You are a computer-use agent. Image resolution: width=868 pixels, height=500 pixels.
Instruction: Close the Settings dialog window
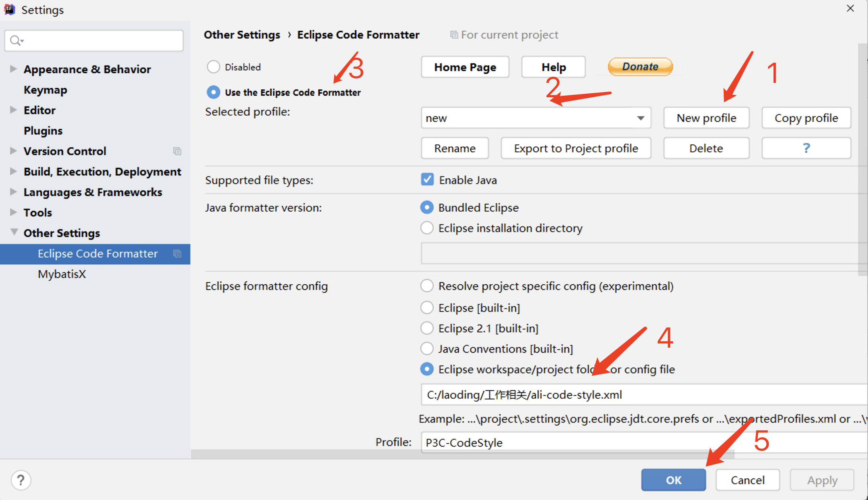pos(850,8)
